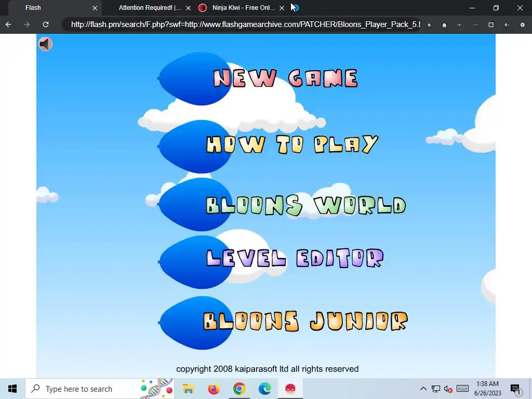
Task: Click the blue balloon next to How To Play
Action: click(195, 146)
